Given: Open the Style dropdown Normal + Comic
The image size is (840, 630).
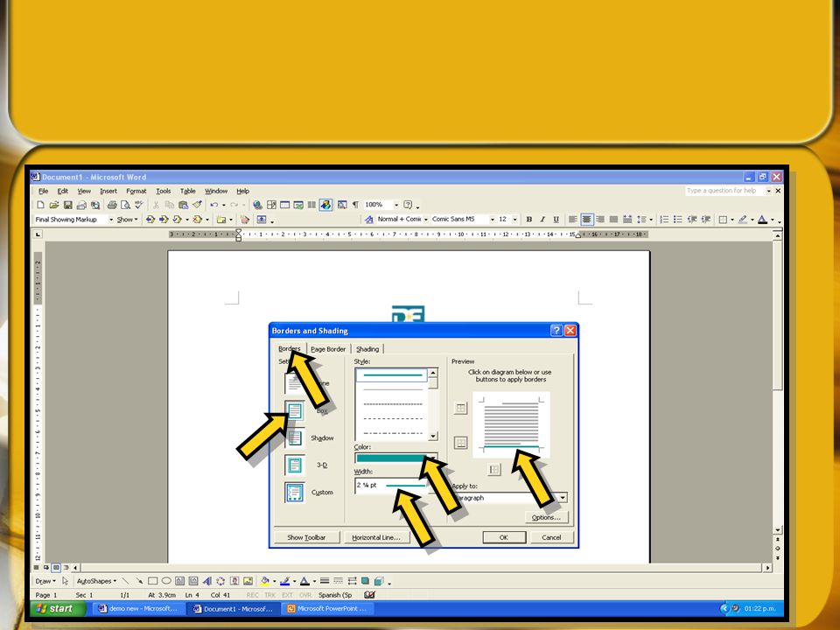Looking at the screenshot, I should 426,220.
